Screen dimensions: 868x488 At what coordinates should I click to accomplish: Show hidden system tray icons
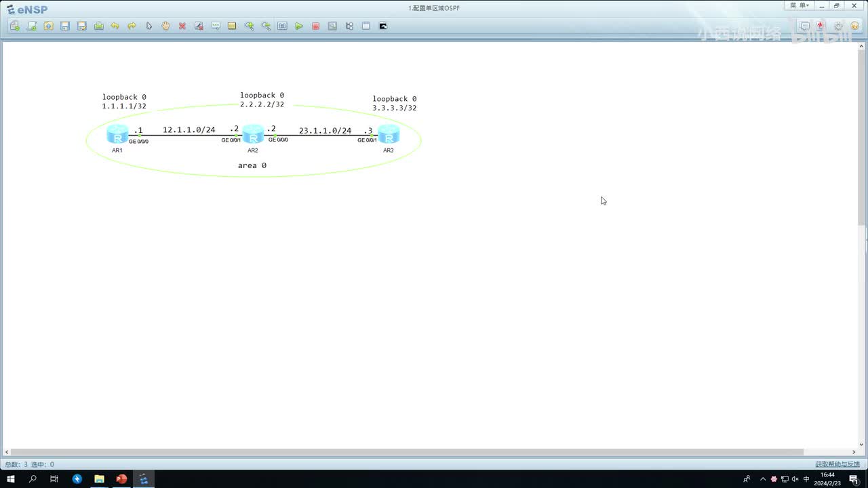point(763,479)
